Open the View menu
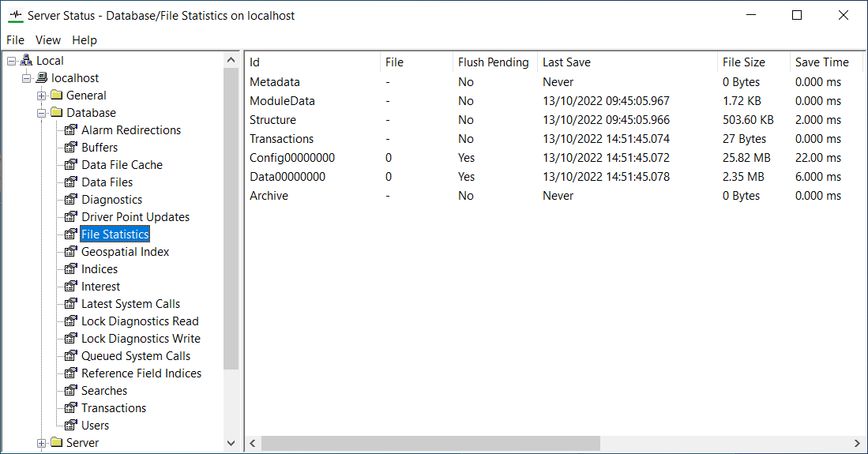The height and width of the screenshot is (454, 868). (x=48, y=40)
